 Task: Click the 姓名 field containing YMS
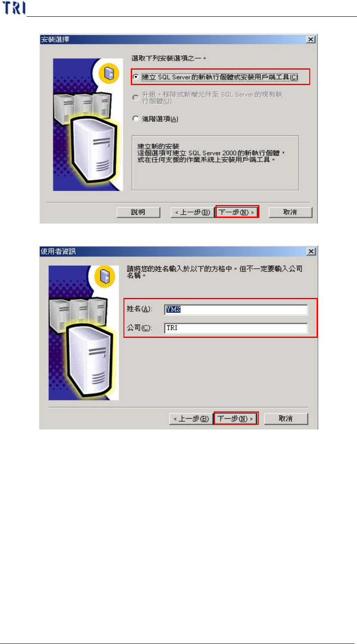(236, 310)
